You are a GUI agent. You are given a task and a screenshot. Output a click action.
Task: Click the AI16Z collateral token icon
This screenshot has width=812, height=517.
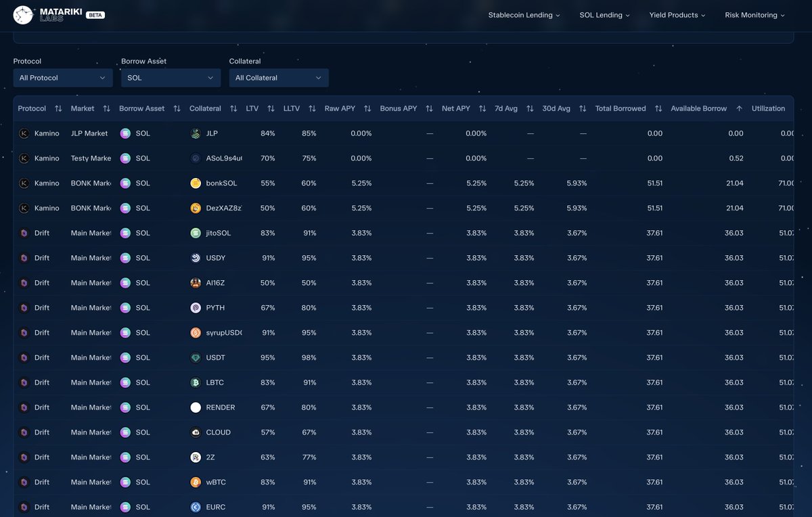pyautogui.click(x=196, y=283)
